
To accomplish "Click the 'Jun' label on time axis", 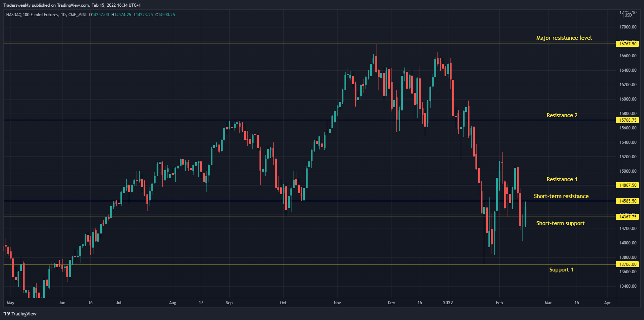I will tap(62, 303).
